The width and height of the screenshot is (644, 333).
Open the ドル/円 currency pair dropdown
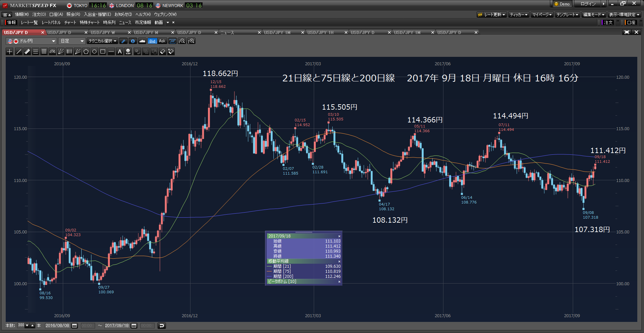(x=31, y=41)
